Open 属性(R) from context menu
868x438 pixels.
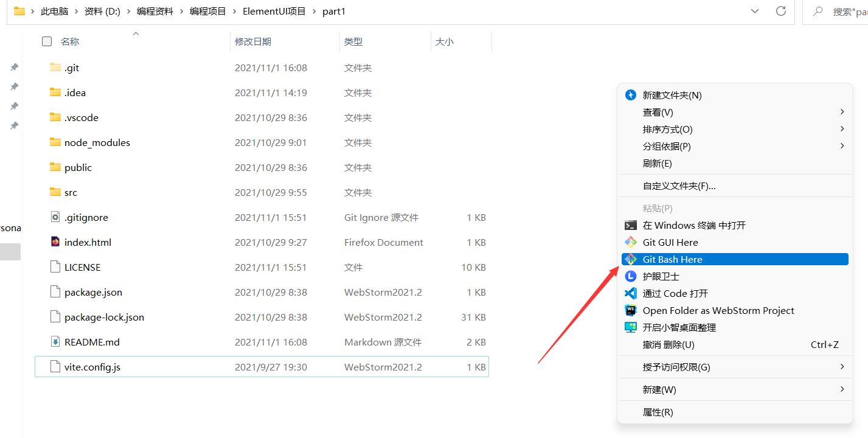[735, 412]
